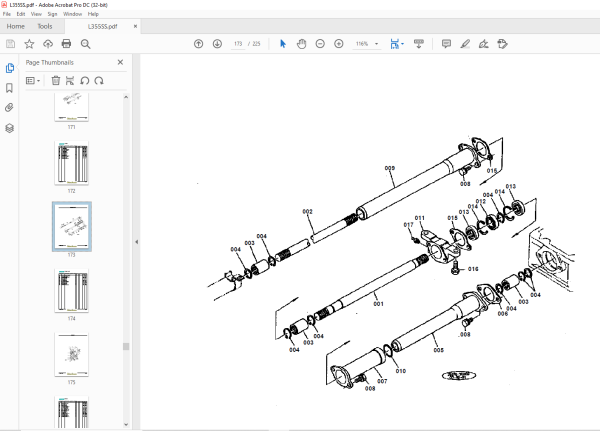
Task: Switch to the Home tab
Action: tap(16, 26)
